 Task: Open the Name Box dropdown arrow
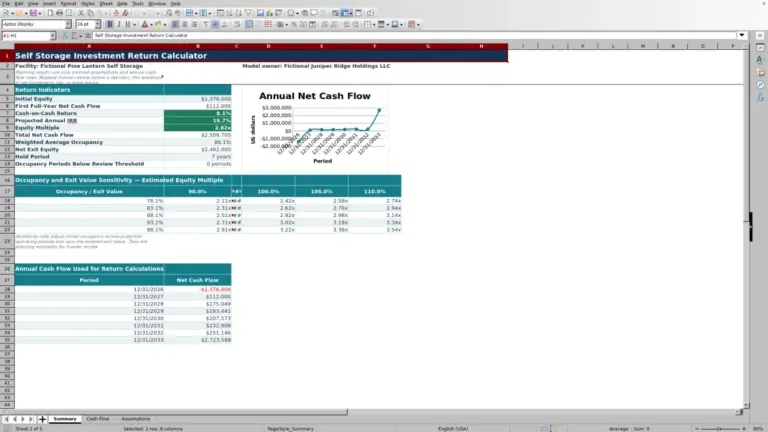52,36
